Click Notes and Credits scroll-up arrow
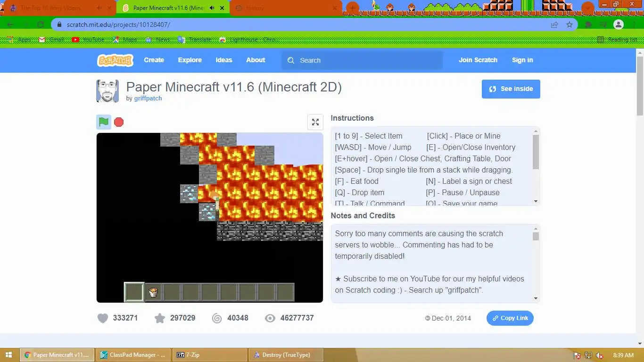The width and height of the screenshot is (644, 362). [536, 229]
